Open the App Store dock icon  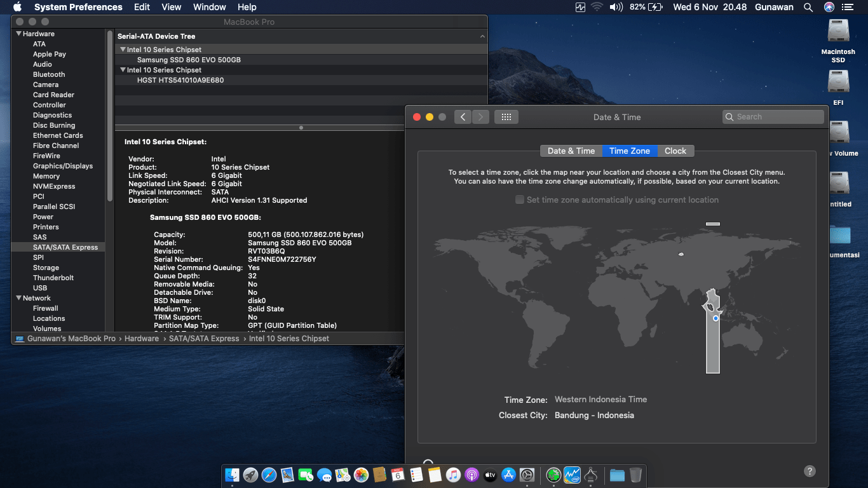point(508,475)
